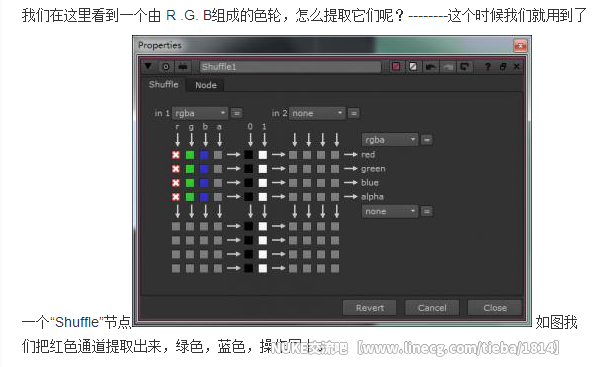Click the Revert button
The height and width of the screenshot is (367, 601).
(369, 308)
